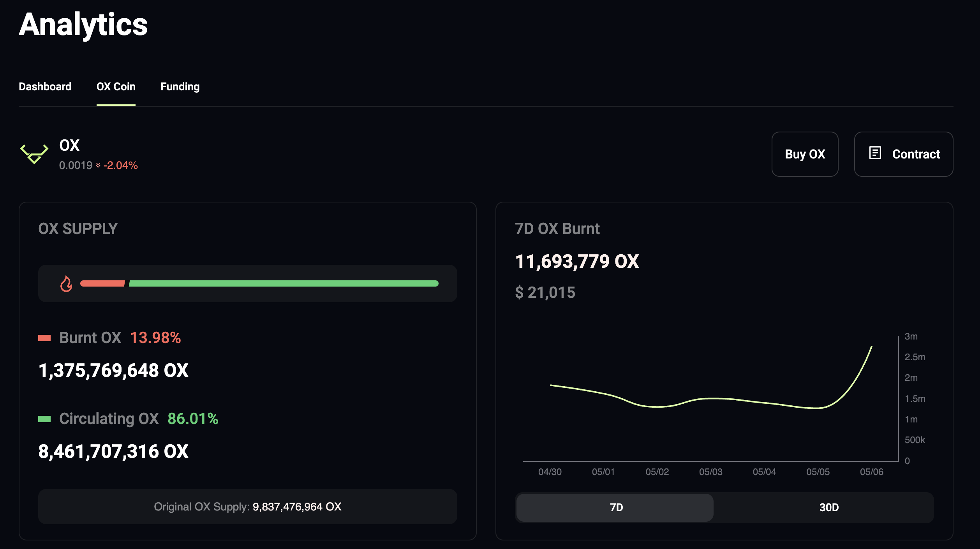
Task: Click the flame burn icon
Action: pos(66,283)
